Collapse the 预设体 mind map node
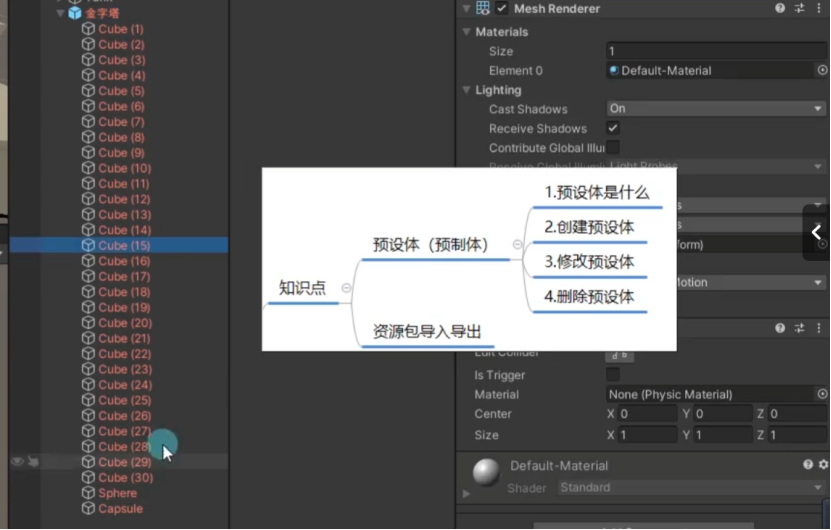Image resolution: width=831 pixels, height=530 pixels. [517, 244]
